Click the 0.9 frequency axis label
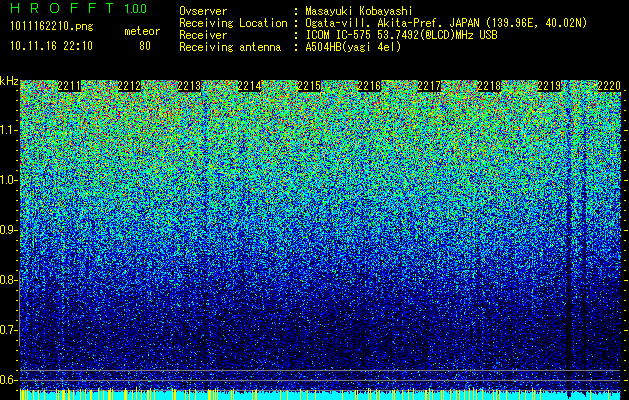This screenshot has width=629, height=400. 8,230
